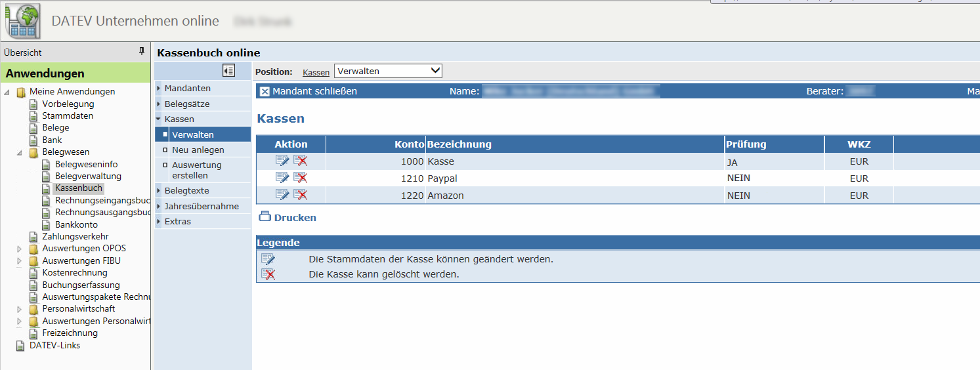Edit the Amazon cash register entry
This screenshot has width=980, height=370.
[x=282, y=195]
